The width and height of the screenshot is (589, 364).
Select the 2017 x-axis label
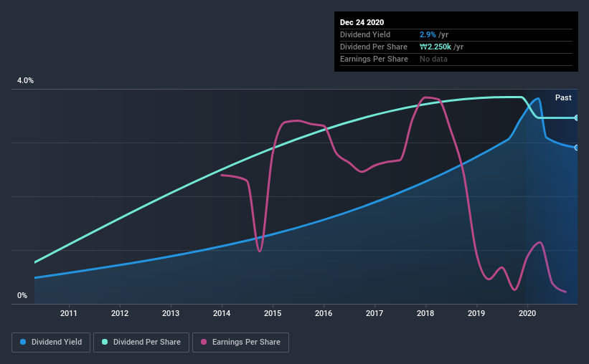coord(374,313)
